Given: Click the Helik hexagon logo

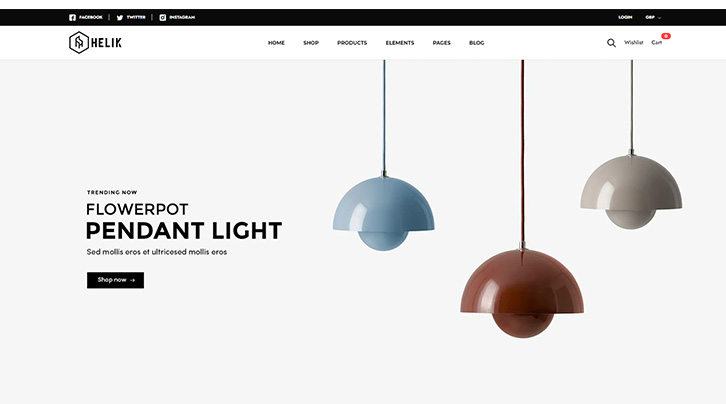Looking at the screenshot, I should pos(79,43).
